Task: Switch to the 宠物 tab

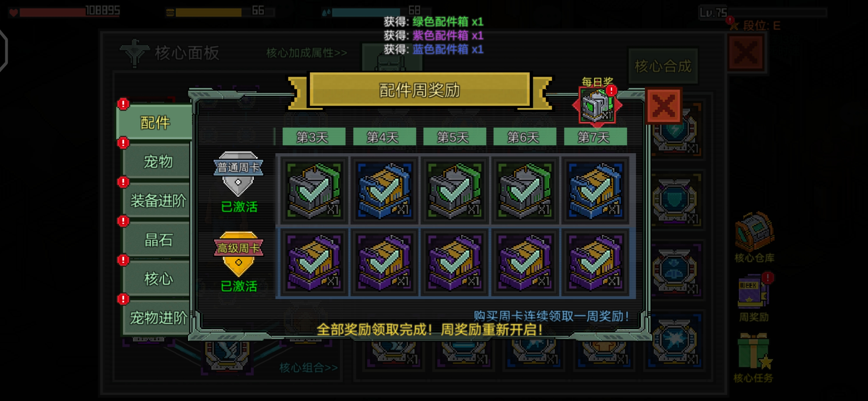Action: pos(157,162)
